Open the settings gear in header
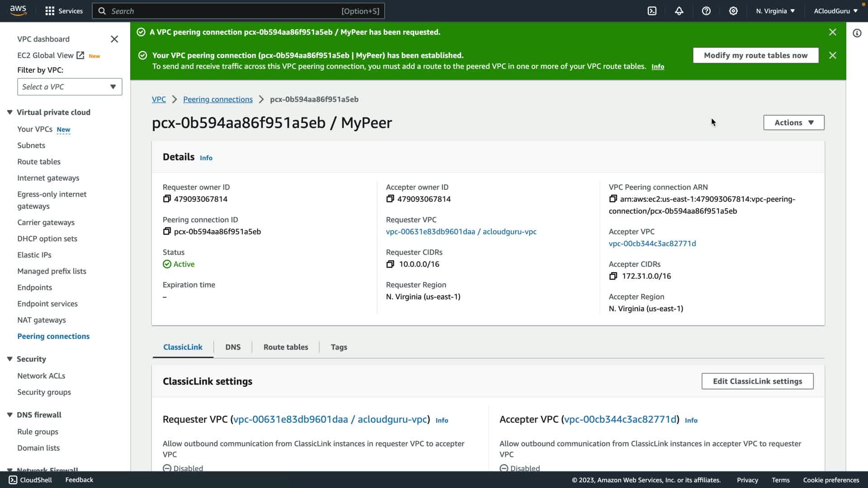This screenshot has width=868, height=488. [733, 11]
